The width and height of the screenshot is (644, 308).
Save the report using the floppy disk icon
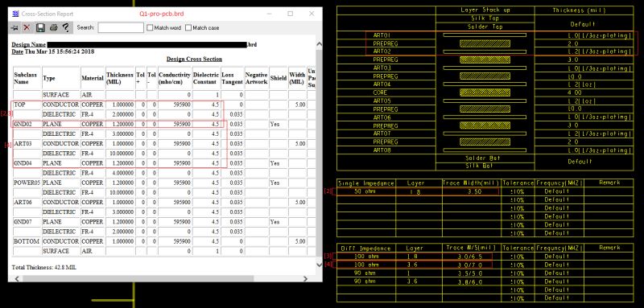[40, 27]
